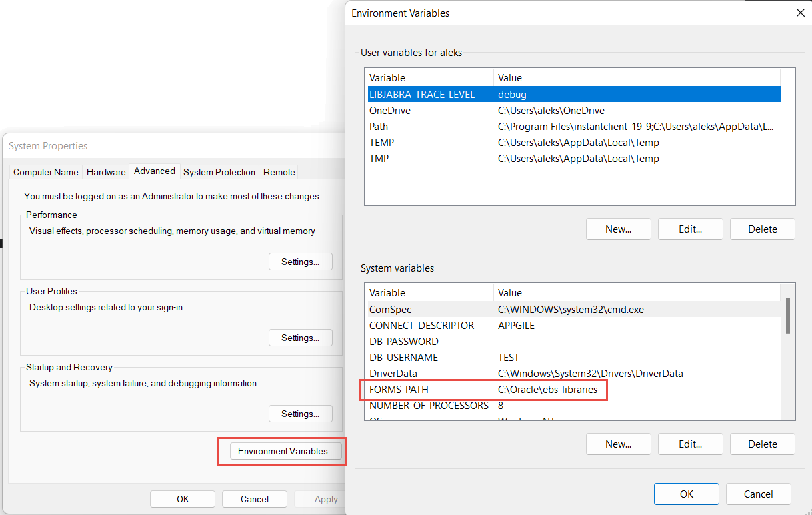The height and width of the screenshot is (515, 812).
Task: Click the C:\Oracle\ebs_libraries value cell
Action: click(547, 390)
